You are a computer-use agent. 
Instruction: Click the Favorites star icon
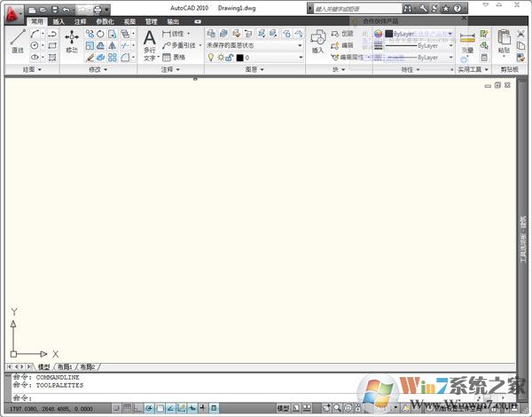[x=446, y=9]
